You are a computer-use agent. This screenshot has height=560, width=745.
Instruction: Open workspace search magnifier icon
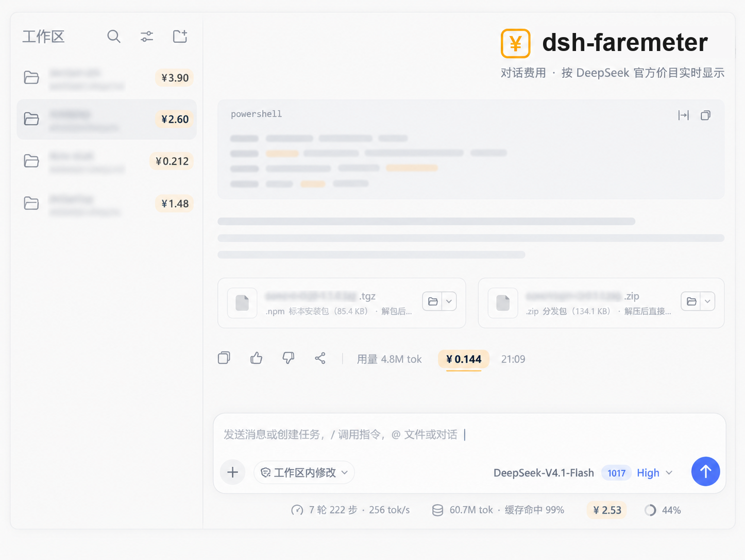pyautogui.click(x=114, y=37)
